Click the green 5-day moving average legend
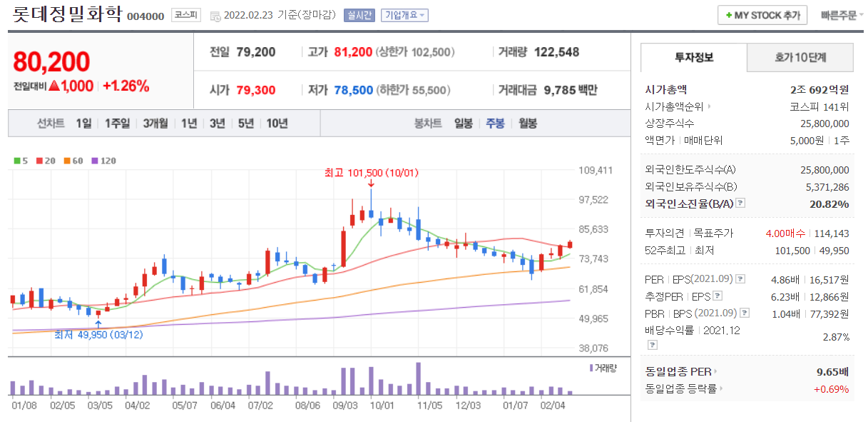Viewport: 868px width, 422px height. [20, 161]
